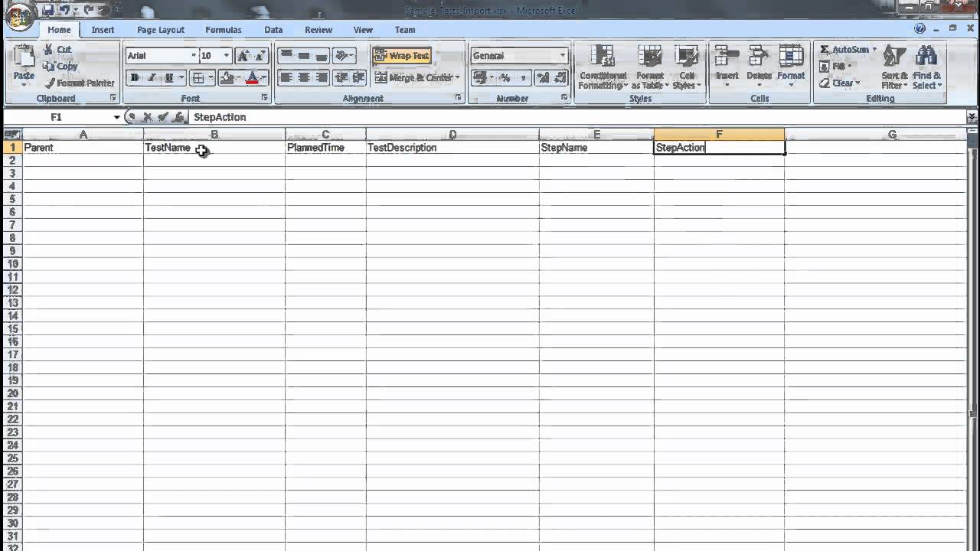Switch to the Team tab
980x551 pixels.
(405, 30)
